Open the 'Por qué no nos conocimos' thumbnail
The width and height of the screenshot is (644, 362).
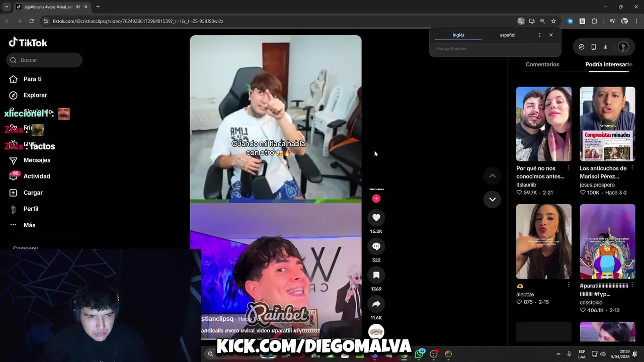tap(544, 124)
